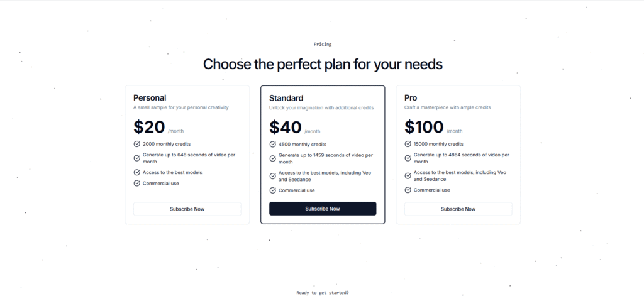Select the Personal plan heading

150,98
